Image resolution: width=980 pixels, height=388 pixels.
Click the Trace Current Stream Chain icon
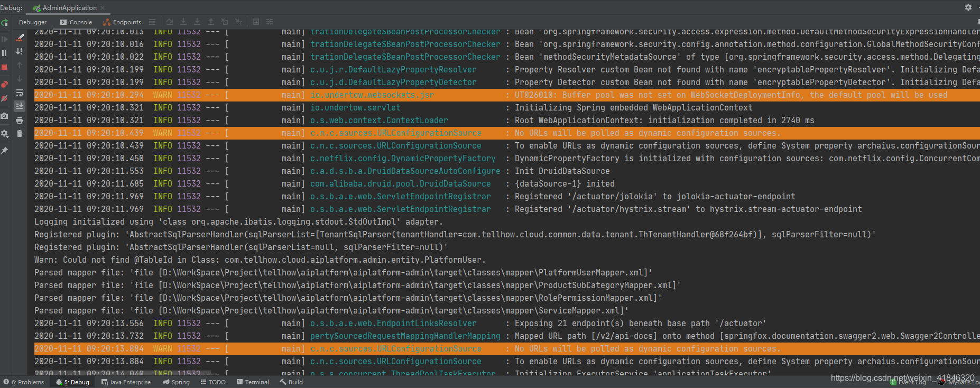click(270, 22)
